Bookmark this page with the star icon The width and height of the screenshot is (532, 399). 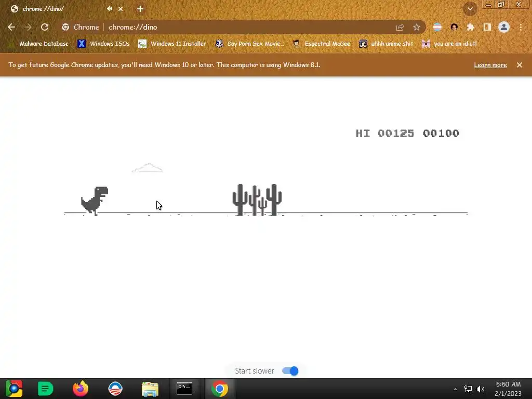click(417, 28)
